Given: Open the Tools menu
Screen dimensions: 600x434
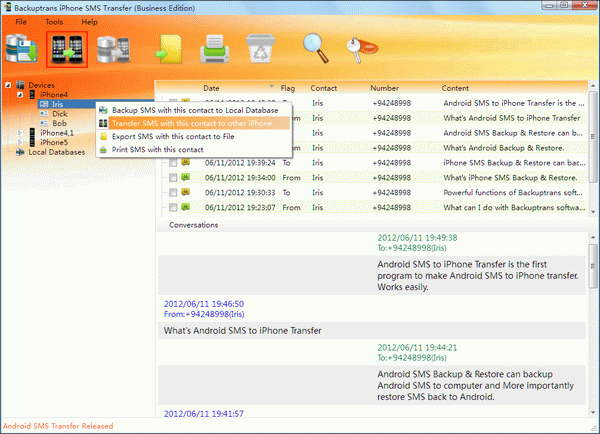Looking at the screenshot, I should pyautogui.click(x=54, y=22).
